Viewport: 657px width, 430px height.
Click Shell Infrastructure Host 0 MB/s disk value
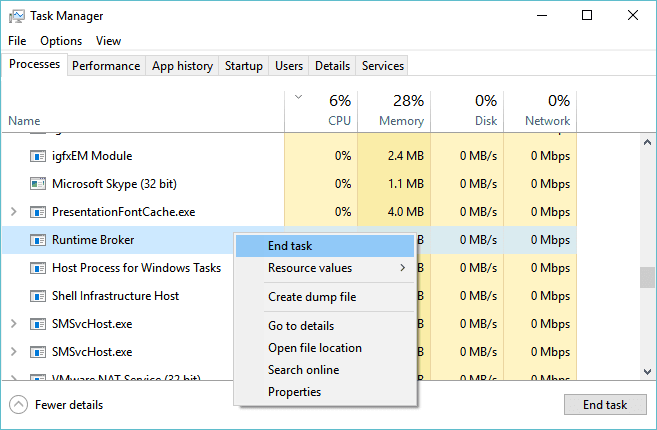478,296
